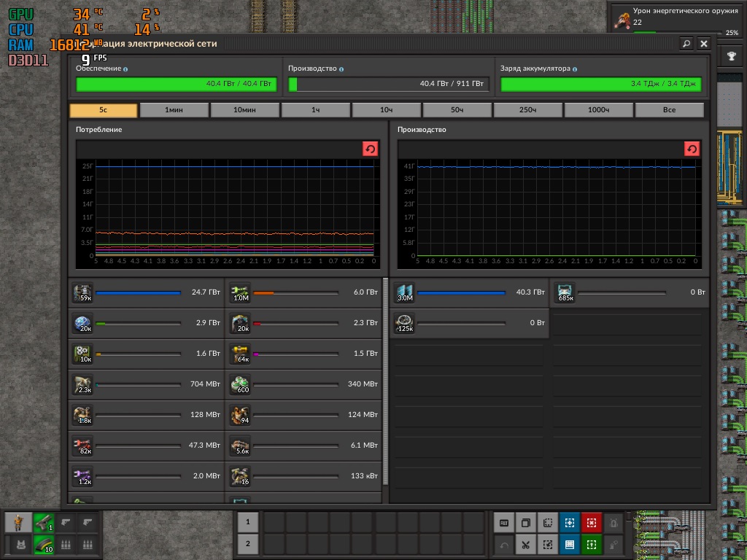
Task: Select the Все time range tab
Action: 669,110
